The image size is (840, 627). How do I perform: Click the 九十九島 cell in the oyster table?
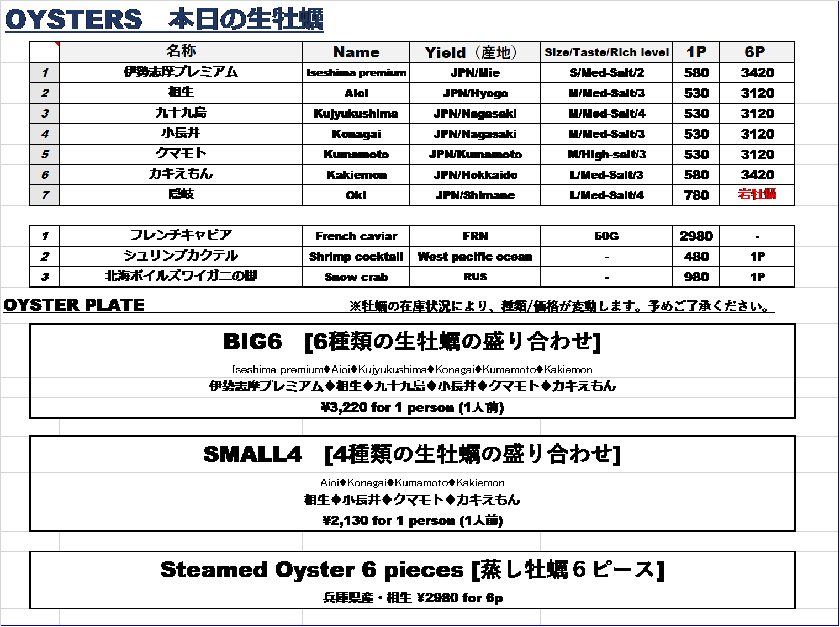181,113
